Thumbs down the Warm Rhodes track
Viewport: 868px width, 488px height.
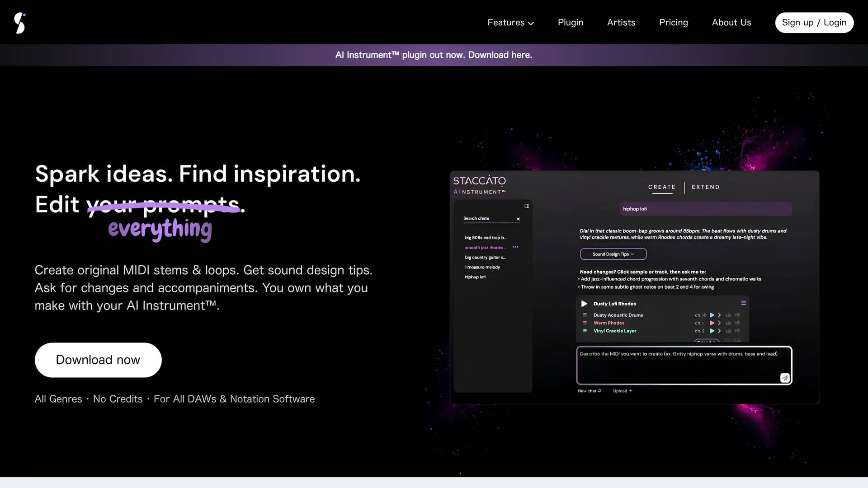(x=737, y=323)
